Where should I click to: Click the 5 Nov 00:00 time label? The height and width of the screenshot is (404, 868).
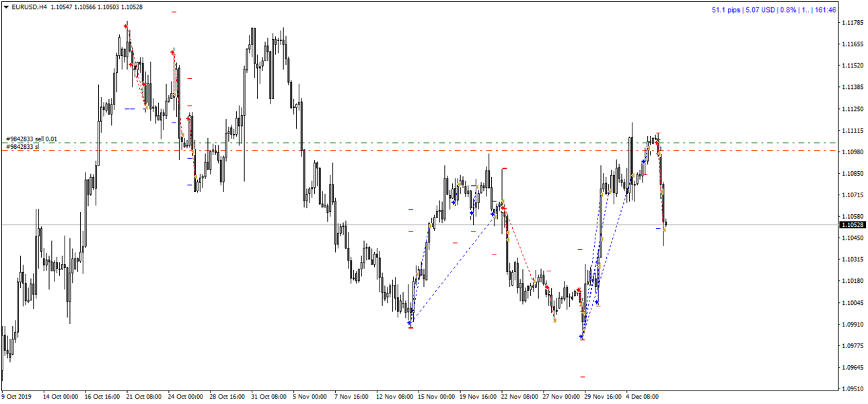coord(310,397)
